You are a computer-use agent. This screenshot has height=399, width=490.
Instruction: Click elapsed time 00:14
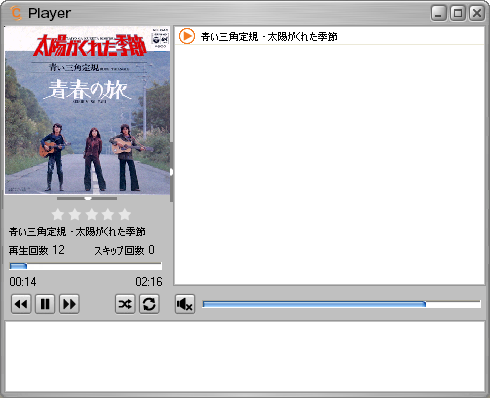pos(23,282)
